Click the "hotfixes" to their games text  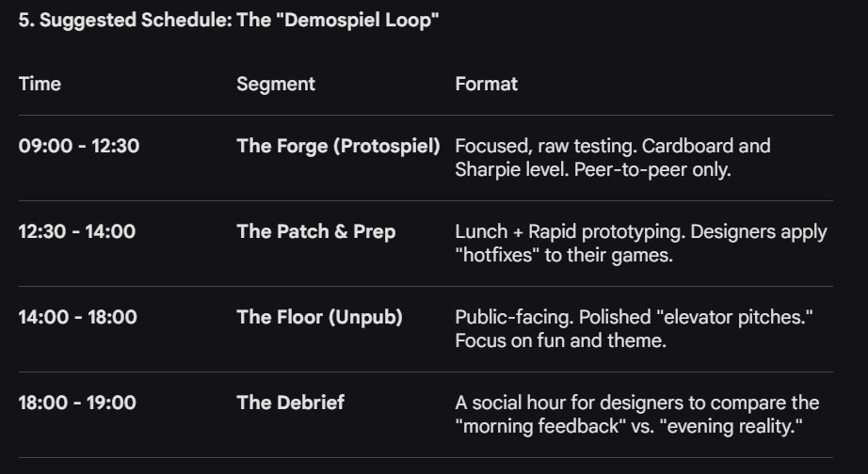[564, 256]
